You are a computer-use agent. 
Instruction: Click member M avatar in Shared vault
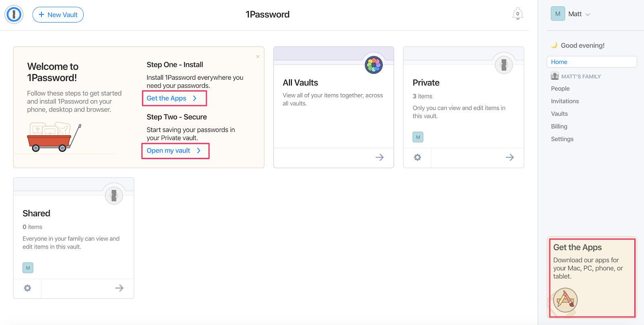(28, 268)
